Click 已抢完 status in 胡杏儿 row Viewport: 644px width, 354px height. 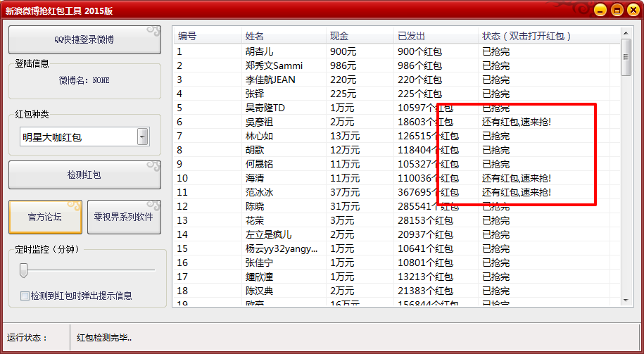[x=495, y=52]
